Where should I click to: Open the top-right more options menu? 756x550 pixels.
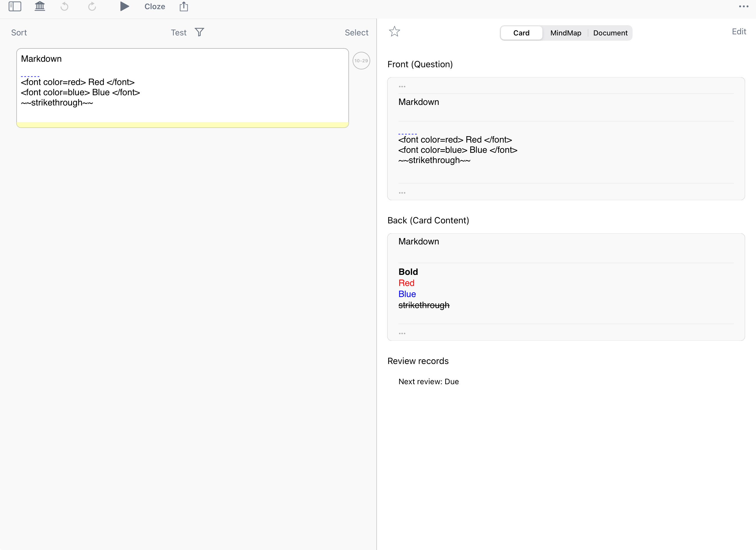(743, 6)
